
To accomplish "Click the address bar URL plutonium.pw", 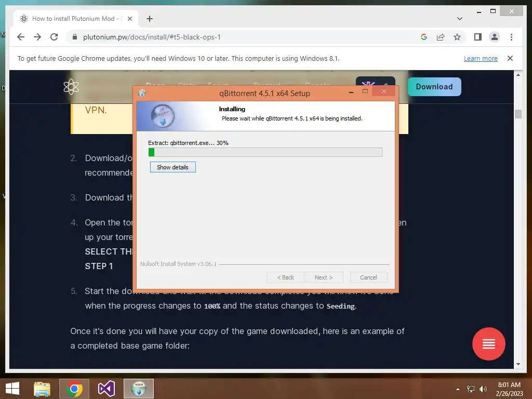I will 152,37.
